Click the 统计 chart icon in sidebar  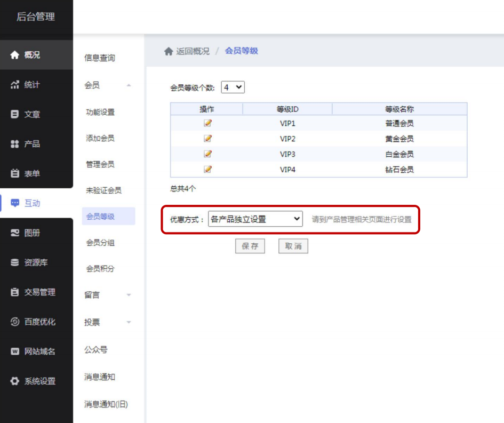[15, 85]
